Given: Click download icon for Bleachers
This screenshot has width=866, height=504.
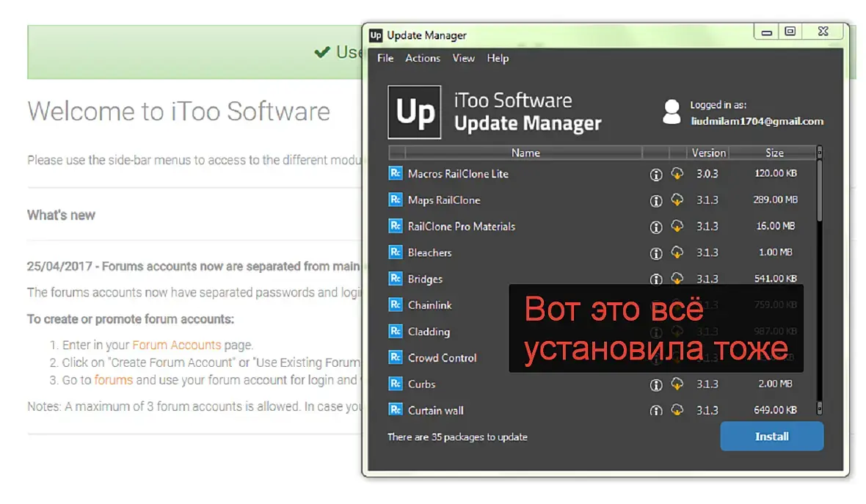Looking at the screenshot, I should tap(677, 252).
